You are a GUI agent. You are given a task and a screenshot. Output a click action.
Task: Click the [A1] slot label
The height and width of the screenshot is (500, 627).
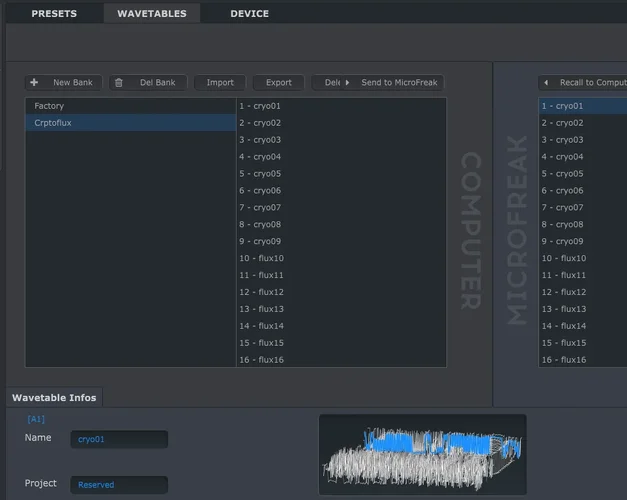[36, 419]
